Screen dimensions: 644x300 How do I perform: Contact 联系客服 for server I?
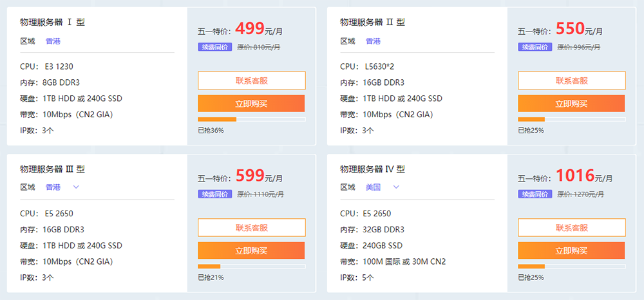coord(252,80)
